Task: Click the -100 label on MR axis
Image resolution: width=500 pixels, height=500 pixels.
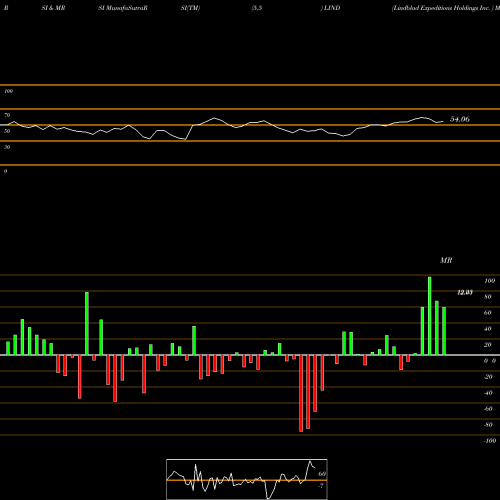Action: (x=490, y=441)
